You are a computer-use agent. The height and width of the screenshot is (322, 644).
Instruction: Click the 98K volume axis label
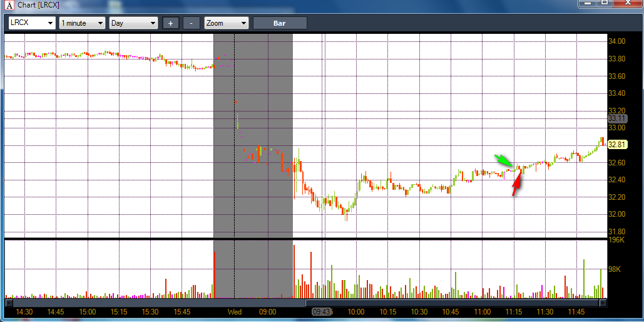tap(615, 269)
